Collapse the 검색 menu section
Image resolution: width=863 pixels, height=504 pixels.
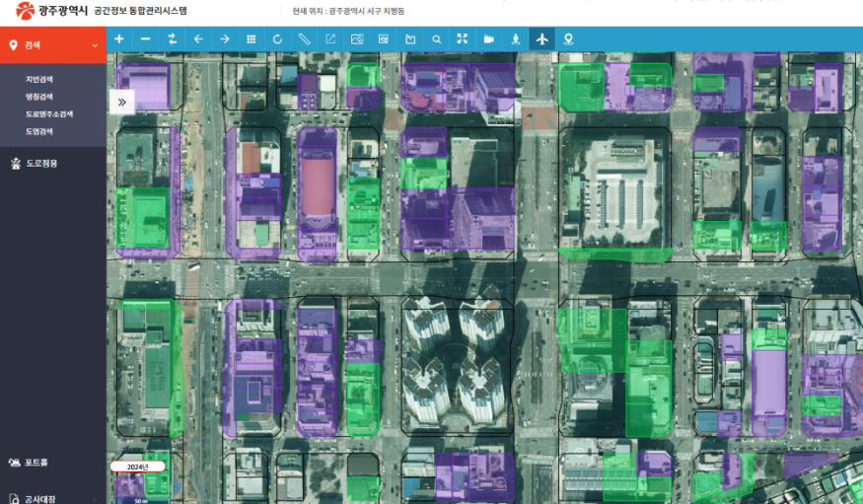[95, 45]
